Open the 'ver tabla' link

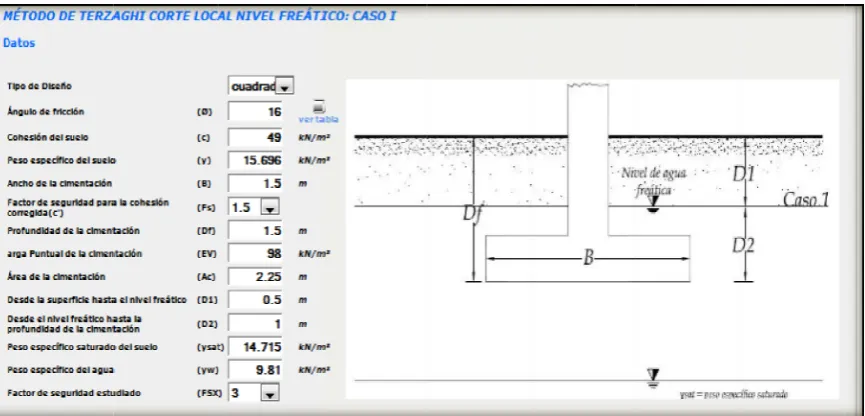pos(318,119)
